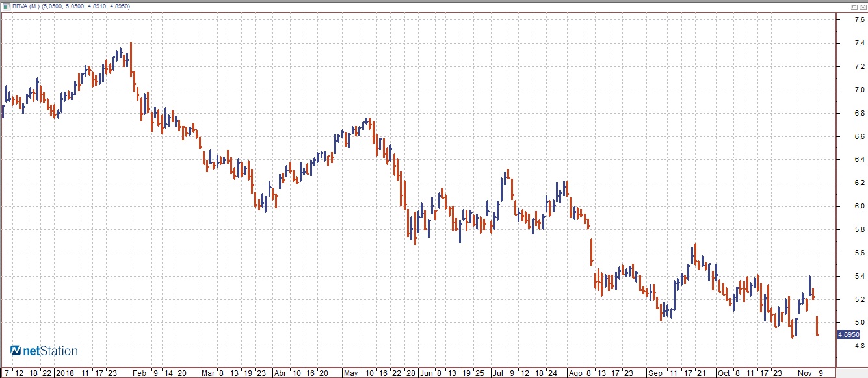Click the 5,6 price axis label

859,253
